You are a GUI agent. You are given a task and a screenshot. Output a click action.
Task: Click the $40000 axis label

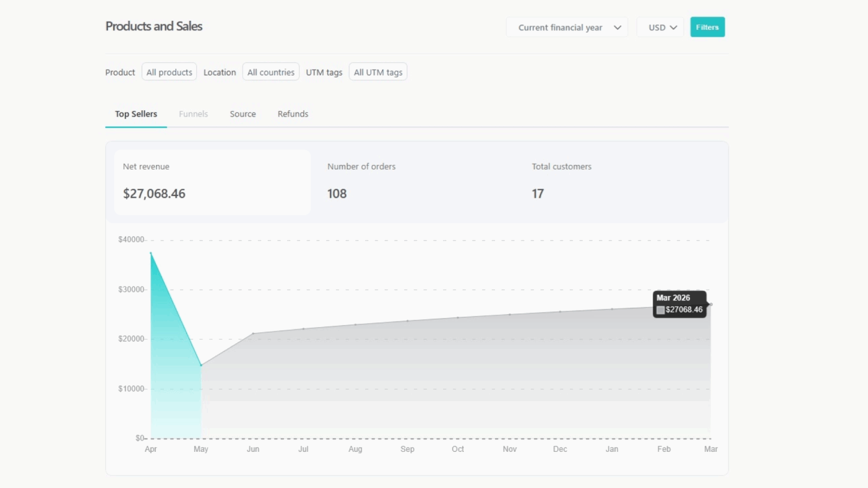click(131, 239)
